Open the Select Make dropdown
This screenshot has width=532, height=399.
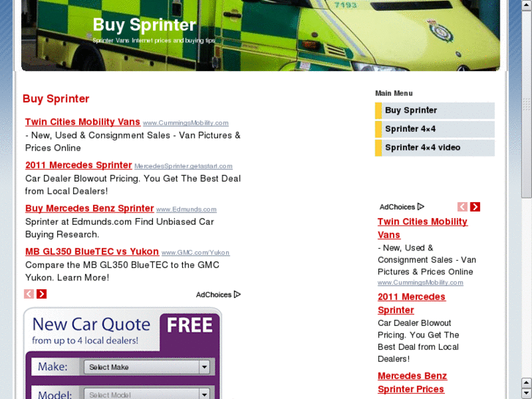pos(146,367)
